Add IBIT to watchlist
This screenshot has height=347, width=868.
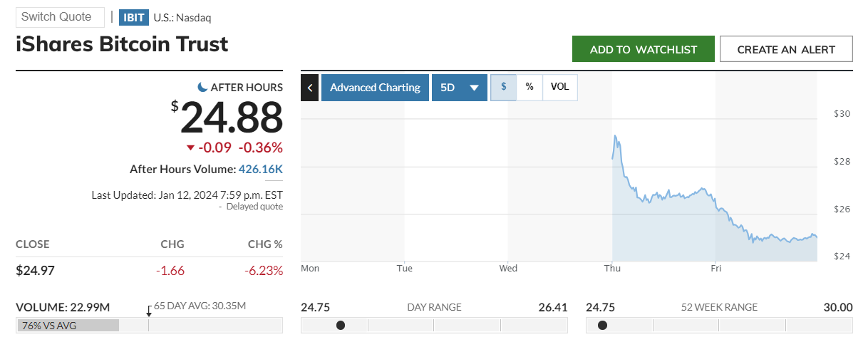(x=643, y=49)
